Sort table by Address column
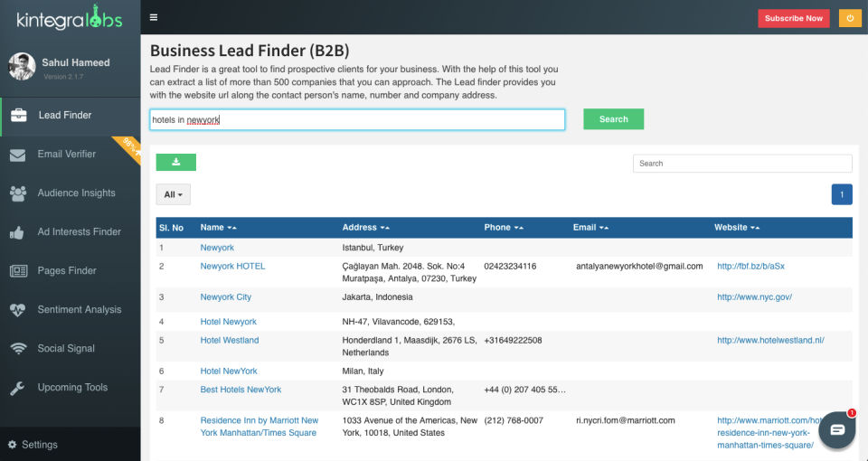Viewport: 868px width, 461px height. [365, 228]
